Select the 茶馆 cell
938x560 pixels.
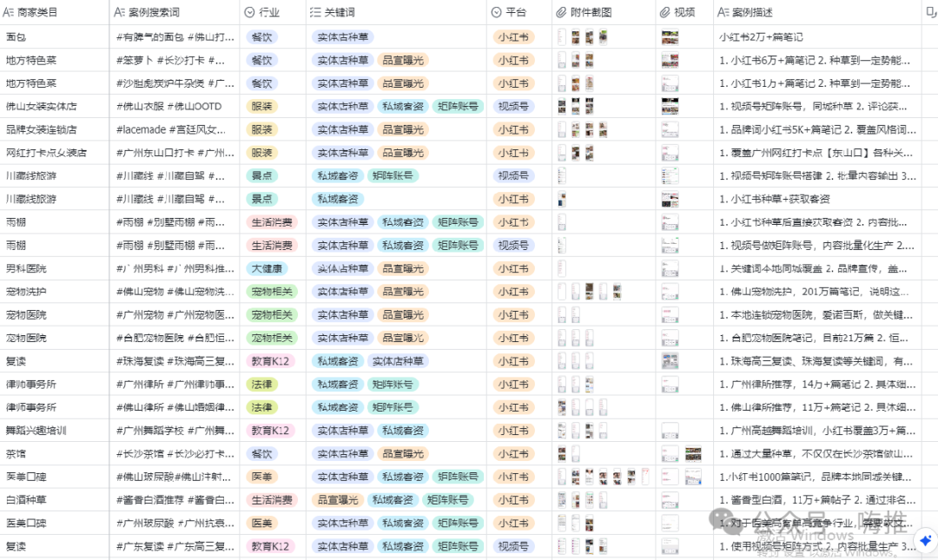point(55,454)
